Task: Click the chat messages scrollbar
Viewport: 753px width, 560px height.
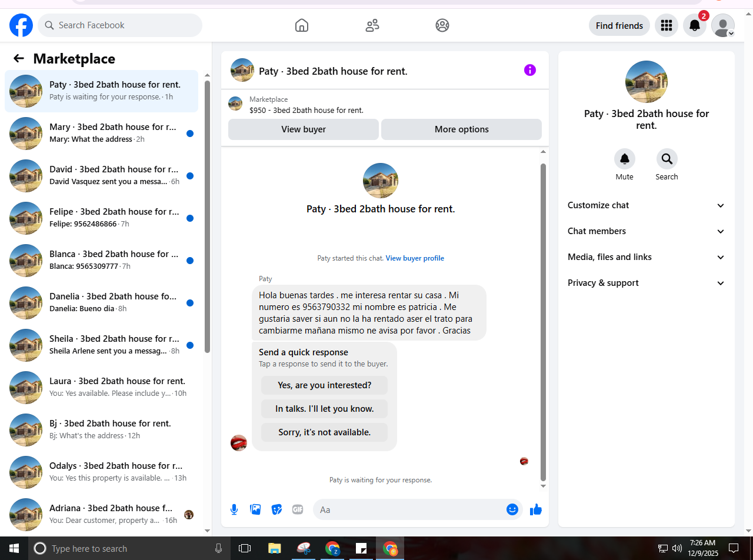Action: tap(544, 322)
